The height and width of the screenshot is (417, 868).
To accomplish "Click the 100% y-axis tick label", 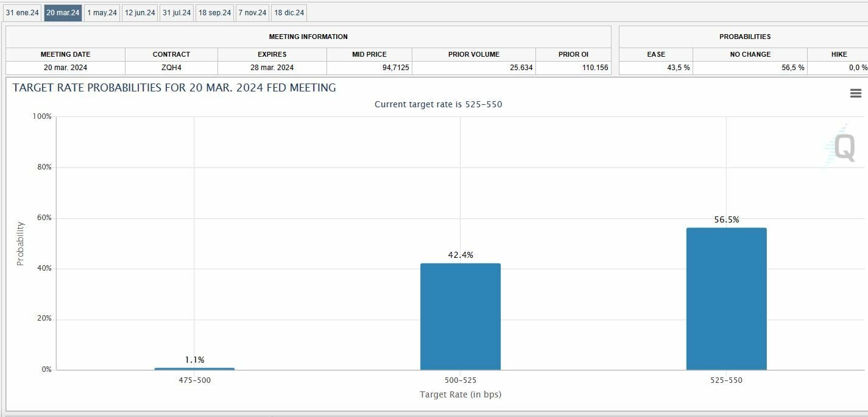I will [42, 116].
